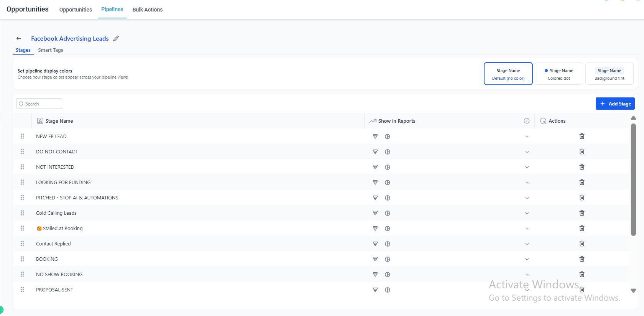The width and height of the screenshot is (644, 316).
Task: Click drag handle of Cold Calling Leads
Action: (22, 213)
